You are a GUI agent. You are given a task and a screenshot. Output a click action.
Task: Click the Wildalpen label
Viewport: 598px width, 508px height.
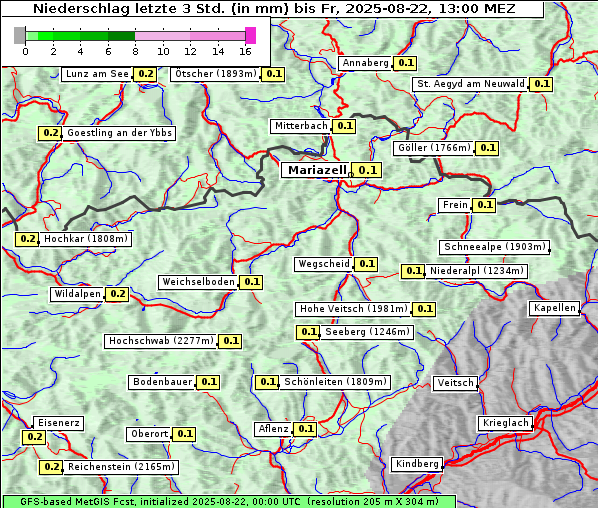click(x=77, y=294)
